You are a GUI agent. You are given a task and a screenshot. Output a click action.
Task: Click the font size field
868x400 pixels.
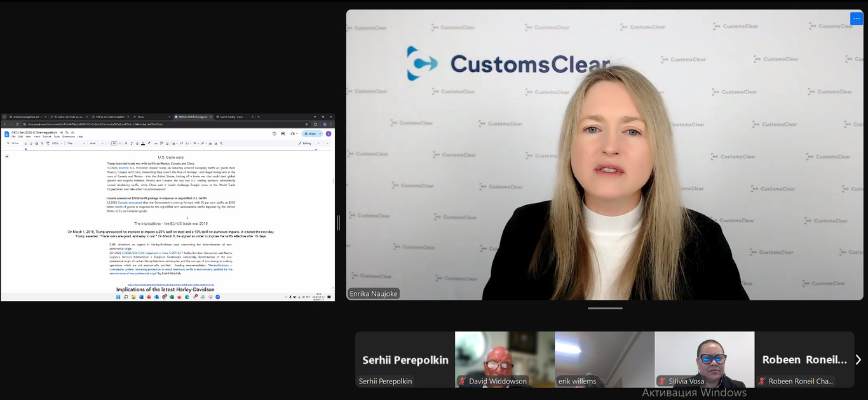[x=114, y=143]
